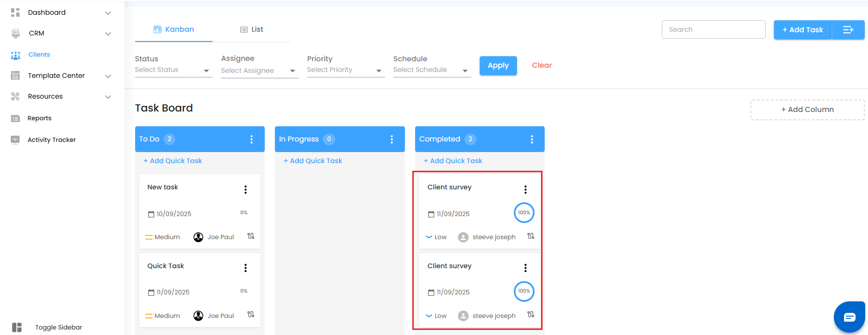Click the Toggle Sidebar icon
This screenshot has width=868, height=335.
pyautogui.click(x=17, y=327)
